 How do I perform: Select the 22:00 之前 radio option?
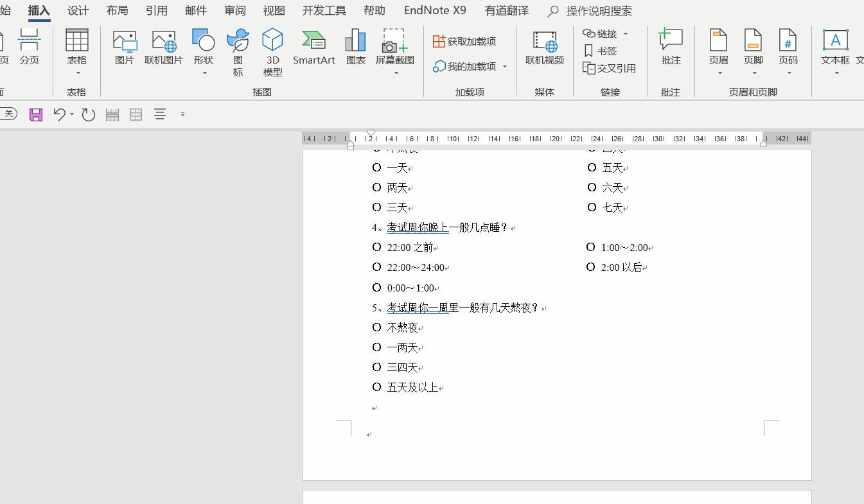(377, 247)
